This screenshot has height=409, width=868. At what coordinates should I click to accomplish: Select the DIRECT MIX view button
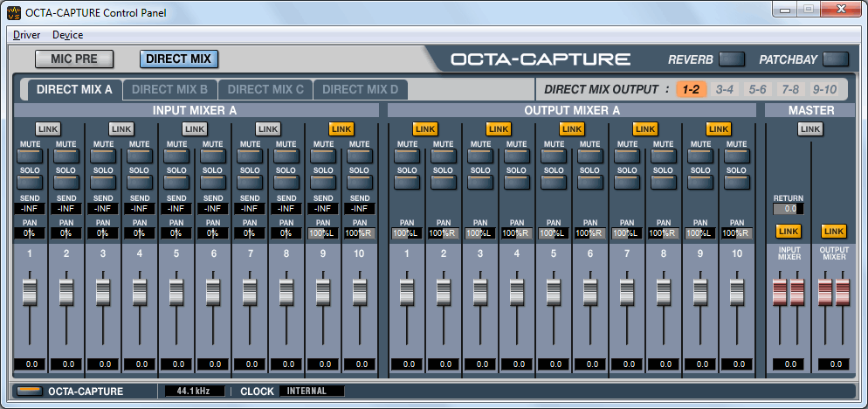pos(179,59)
